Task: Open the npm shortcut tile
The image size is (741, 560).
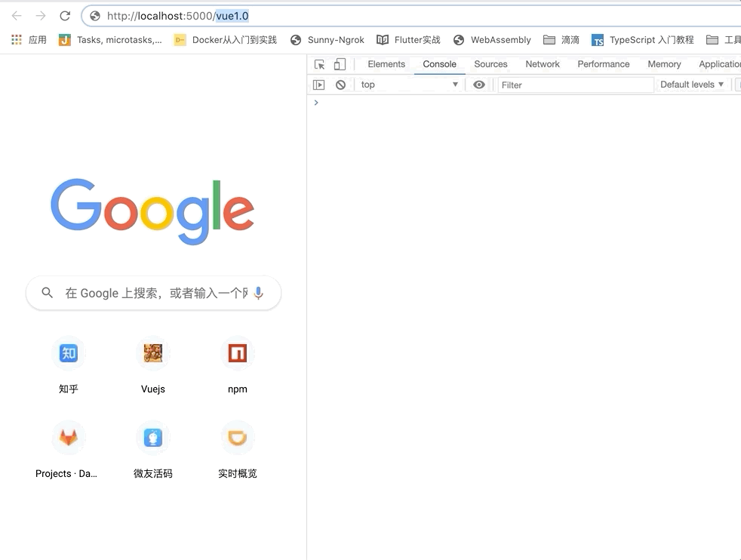Action: coord(237,365)
